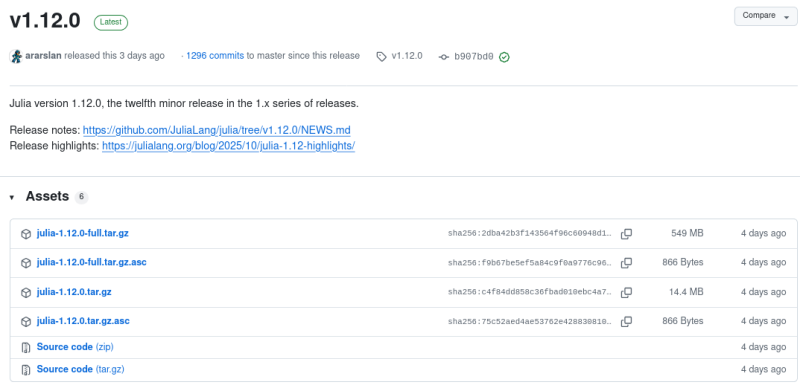Click the v1.12.0 release heading

(45, 21)
